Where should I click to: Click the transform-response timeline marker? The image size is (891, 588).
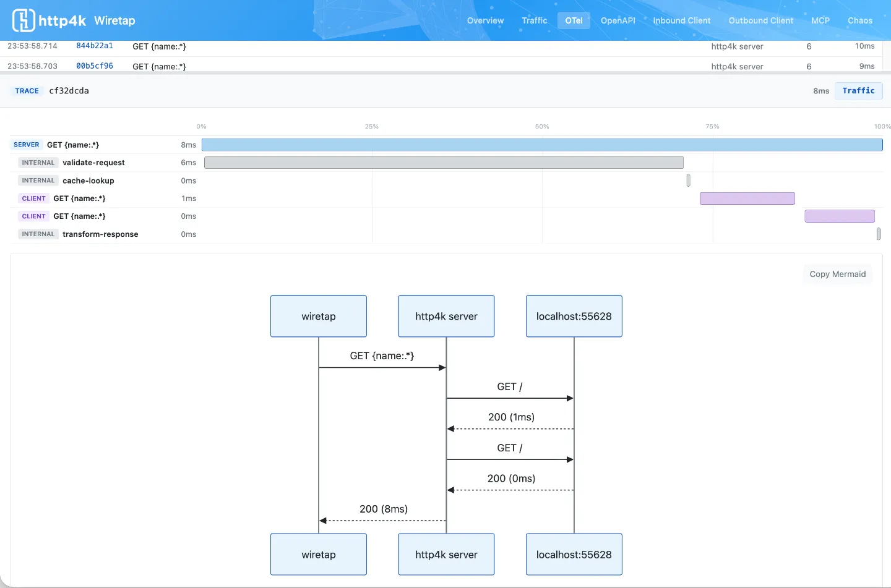(x=879, y=234)
